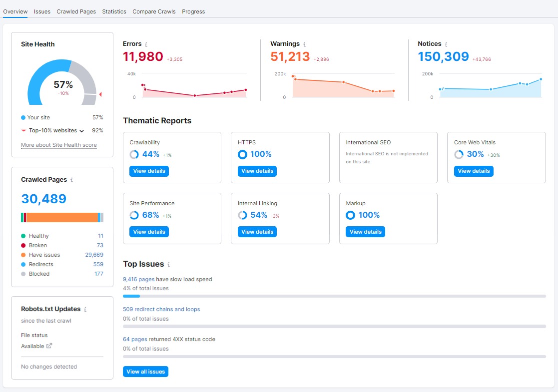This screenshot has height=392, width=558.
Task: Click the Robots.txt Updates info icon
Action: pyautogui.click(x=85, y=310)
